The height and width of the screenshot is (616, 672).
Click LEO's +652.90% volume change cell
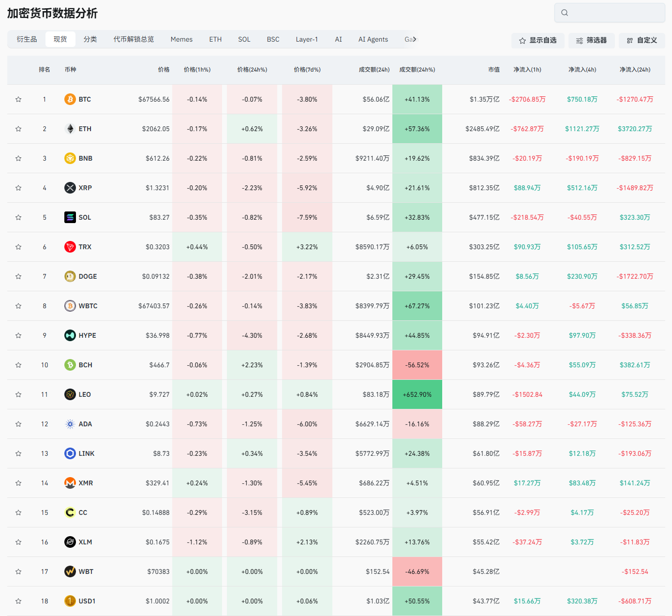[x=417, y=394]
